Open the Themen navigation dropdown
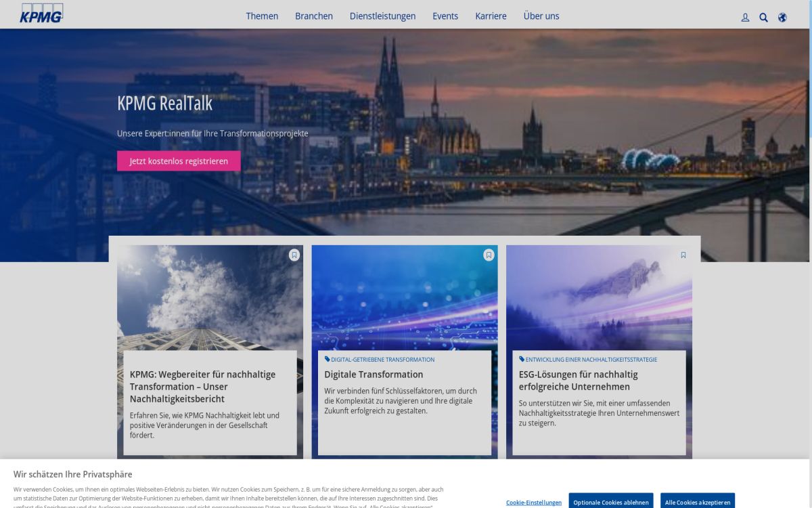Image resolution: width=812 pixels, height=508 pixels. [x=262, y=16]
